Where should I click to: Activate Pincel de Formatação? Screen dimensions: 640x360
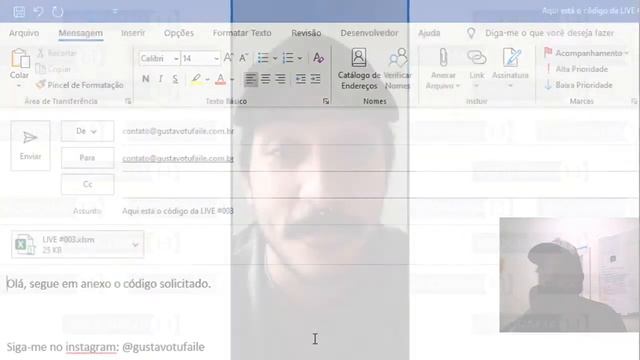[80, 85]
